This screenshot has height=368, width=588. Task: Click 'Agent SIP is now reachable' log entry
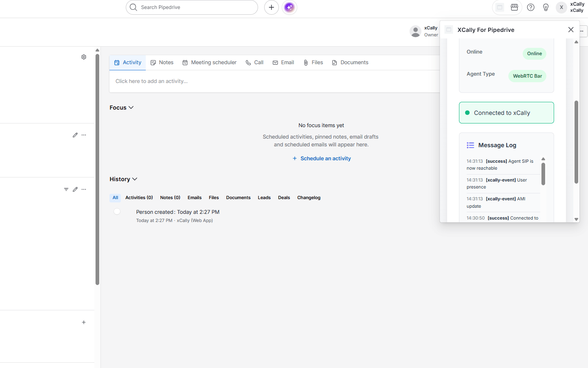(503, 165)
